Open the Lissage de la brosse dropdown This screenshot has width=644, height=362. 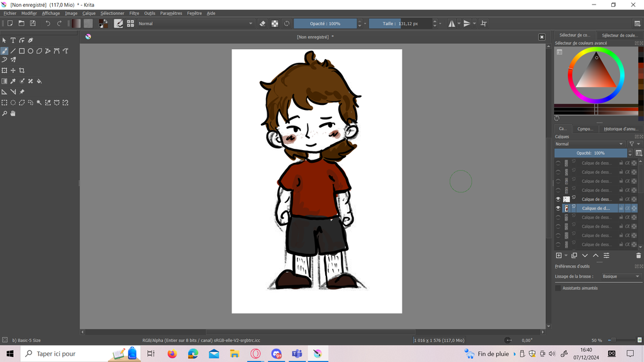pyautogui.click(x=620, y=277)
